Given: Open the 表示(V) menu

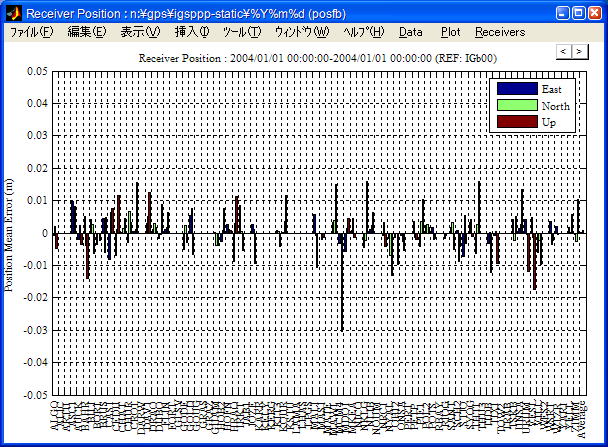Looking at the screenshot, I should click(140, 32).
